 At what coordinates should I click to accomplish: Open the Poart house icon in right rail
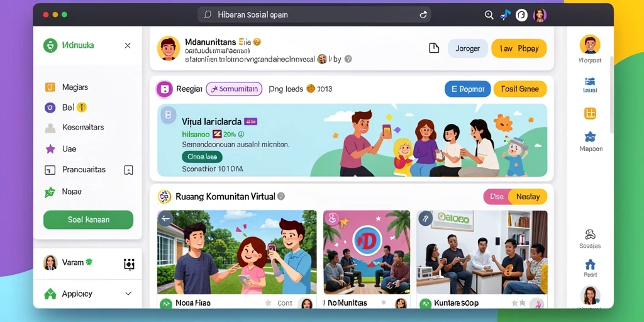(x=590, y=264)
